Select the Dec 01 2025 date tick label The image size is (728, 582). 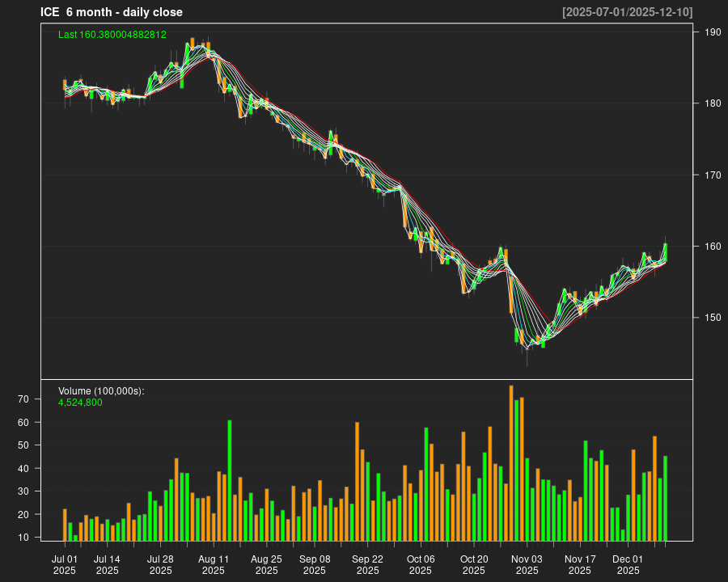coord(628,564)
